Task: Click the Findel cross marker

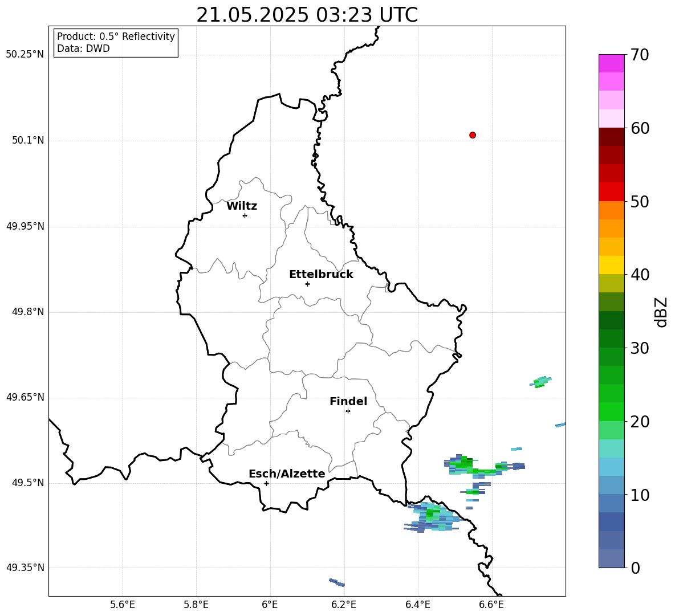Action: (348, 411)
